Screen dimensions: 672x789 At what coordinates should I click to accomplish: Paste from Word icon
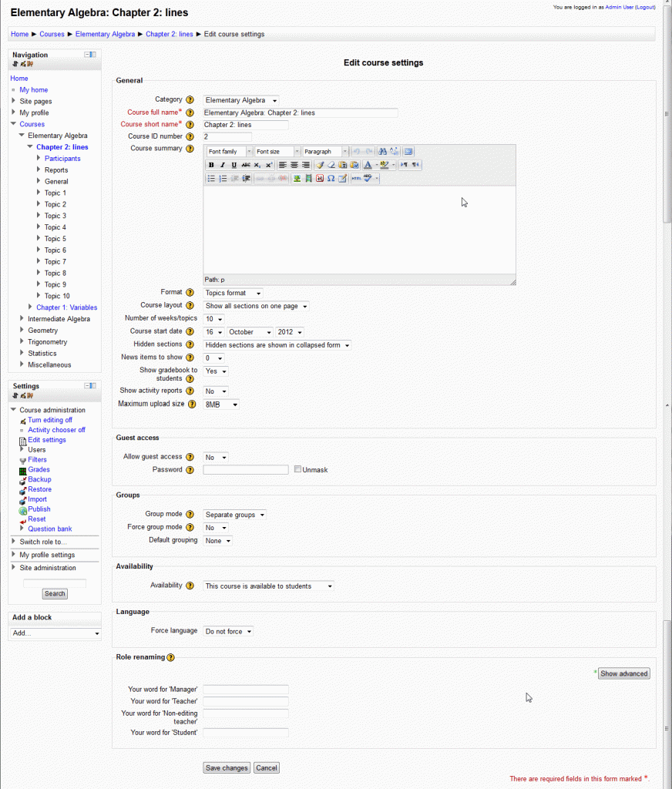(354, 165)
